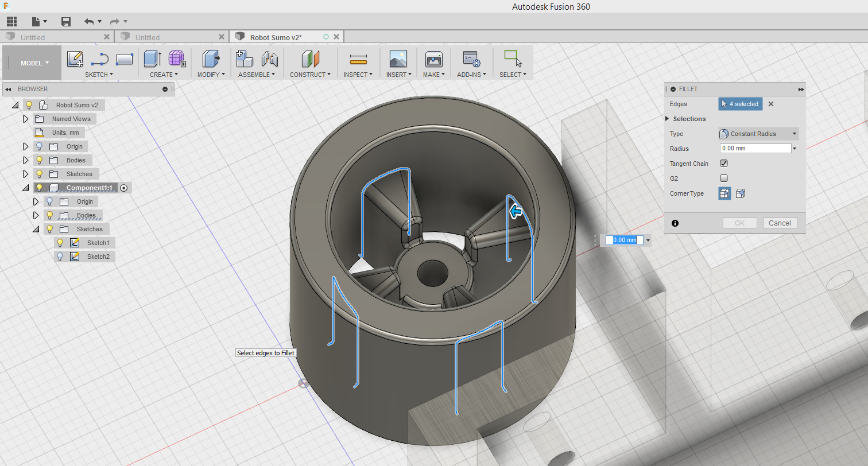868x466 pixels.
Task: Open the data panel grid icon
Action: pos(11,21)
